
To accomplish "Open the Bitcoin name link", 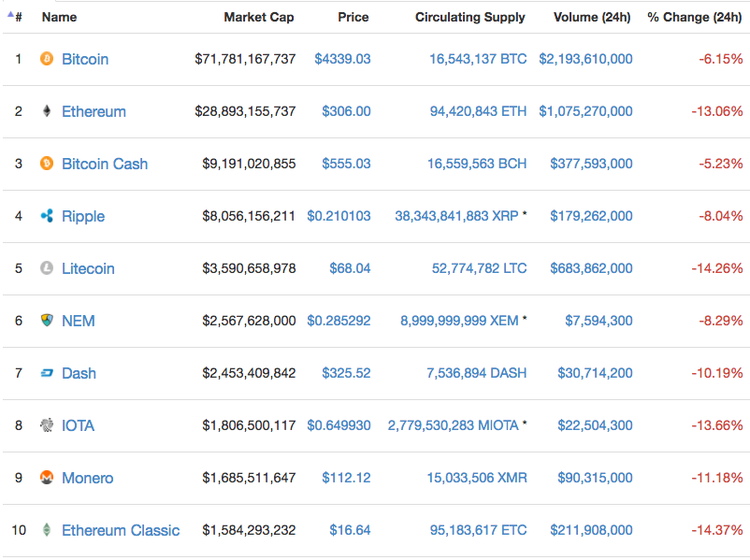I will 85,59.
